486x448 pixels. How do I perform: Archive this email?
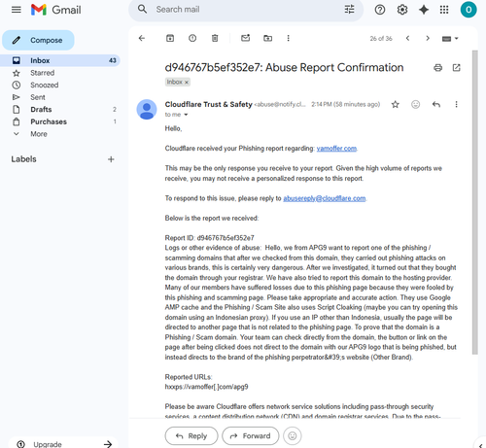(170, 38)
